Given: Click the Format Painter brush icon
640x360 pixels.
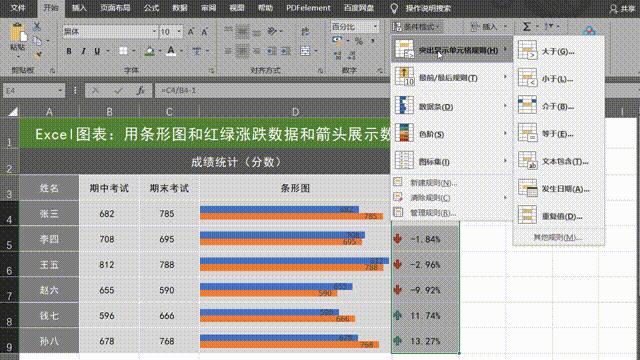Looking at the screenshot, I should [38, 54].
